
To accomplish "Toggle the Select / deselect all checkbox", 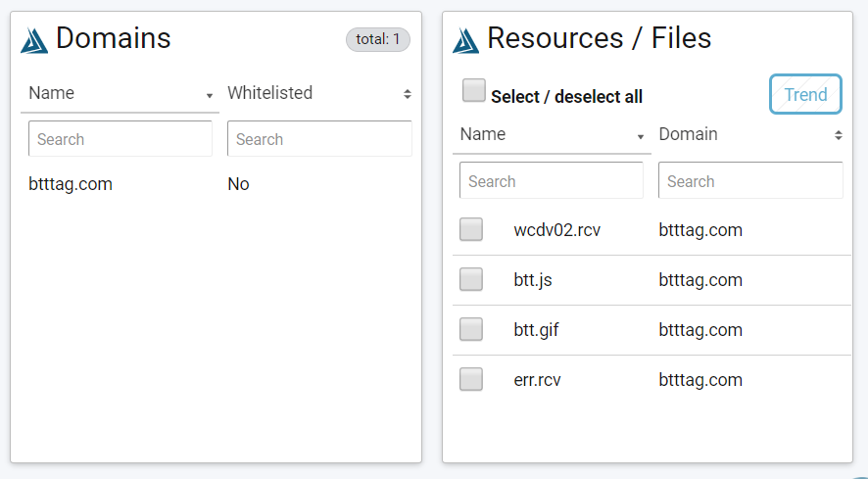I will 474,90.
